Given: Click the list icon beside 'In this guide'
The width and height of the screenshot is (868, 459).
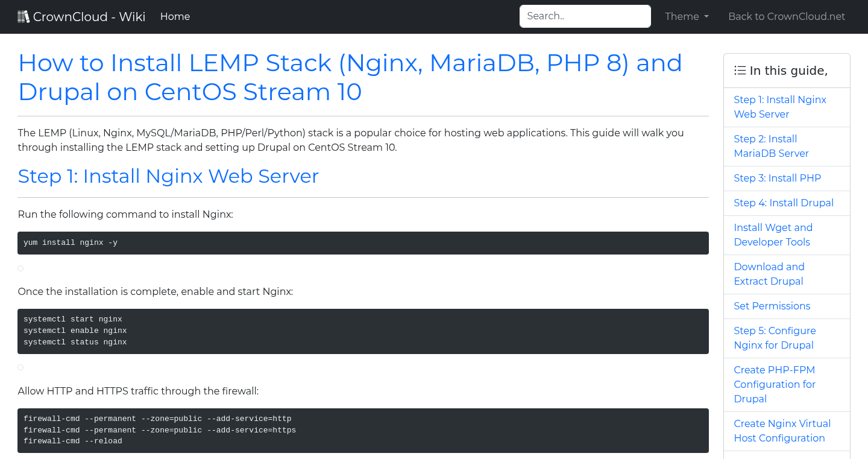Looking at the screenshot, I should coord(740,70).
